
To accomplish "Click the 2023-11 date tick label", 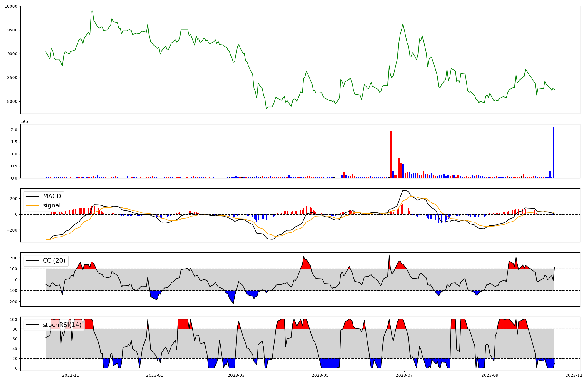I will click(574, 375).
